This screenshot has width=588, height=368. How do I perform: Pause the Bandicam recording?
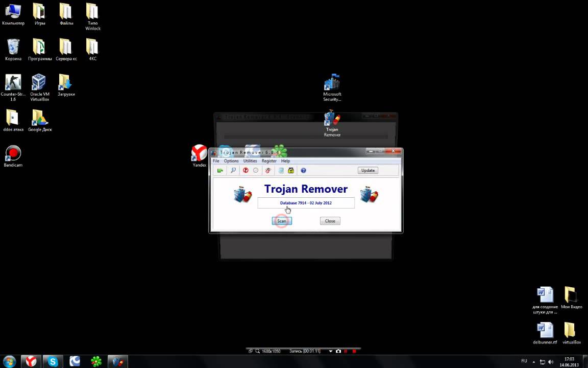tap(346, 352)
